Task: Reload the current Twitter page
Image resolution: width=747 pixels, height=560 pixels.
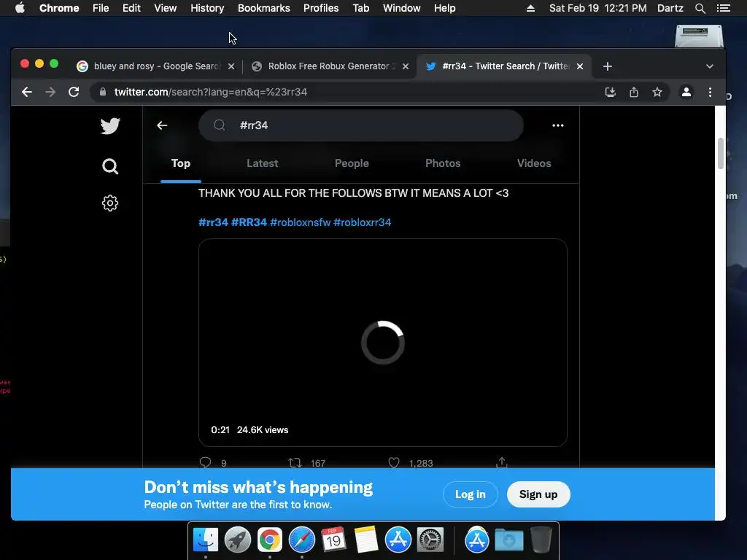Action: tap(74, 92)
